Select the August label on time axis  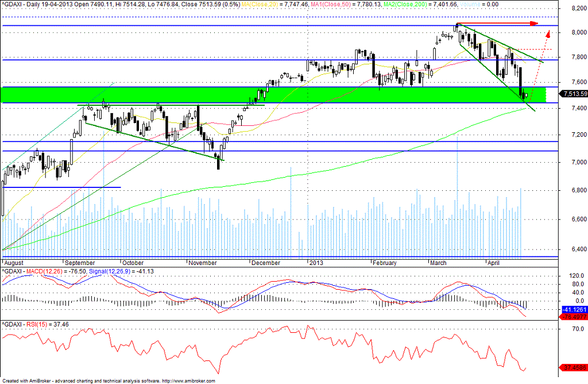pyautogui.click(x=14, y=263)
